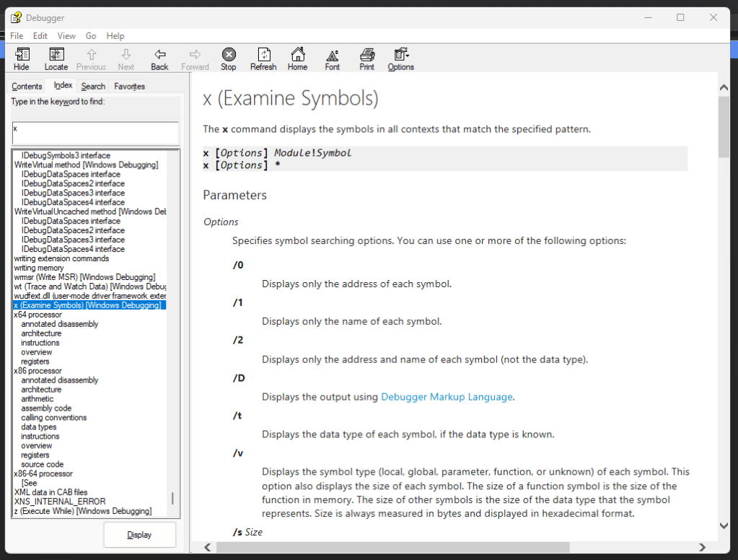Click the Display button
738x560 pixels.
[139, 535]
